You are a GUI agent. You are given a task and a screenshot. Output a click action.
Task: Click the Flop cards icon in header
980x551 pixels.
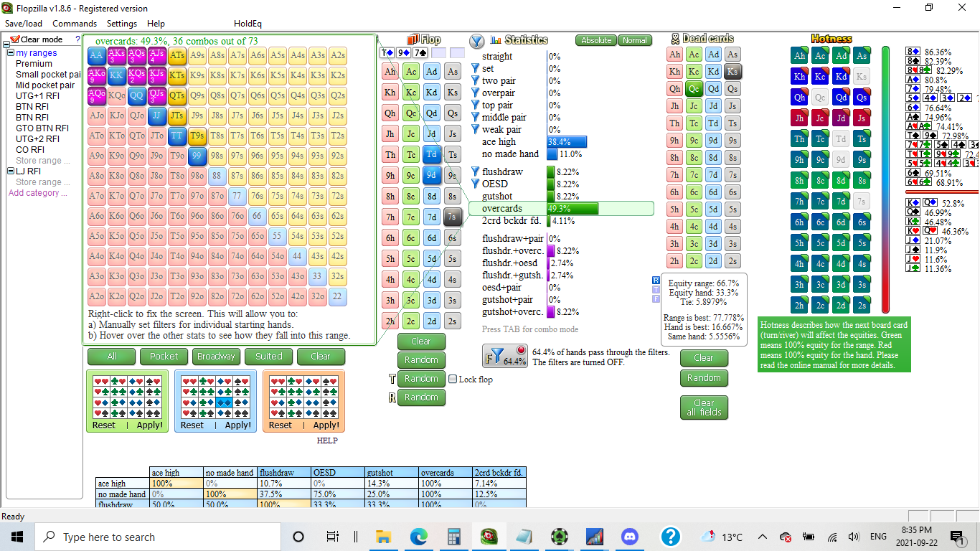413,40
